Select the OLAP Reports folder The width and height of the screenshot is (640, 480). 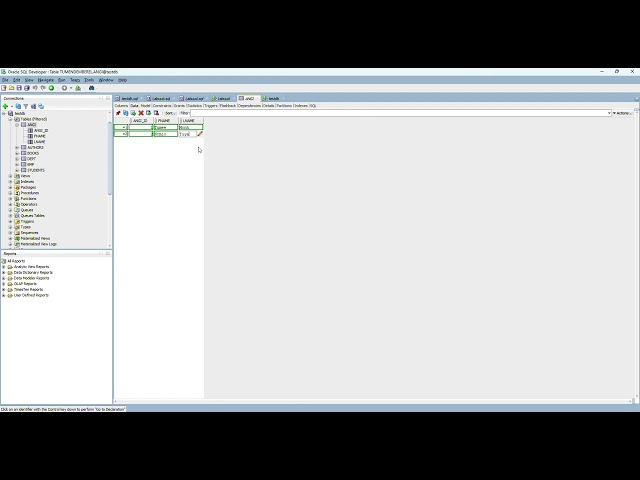coord(25,284)
